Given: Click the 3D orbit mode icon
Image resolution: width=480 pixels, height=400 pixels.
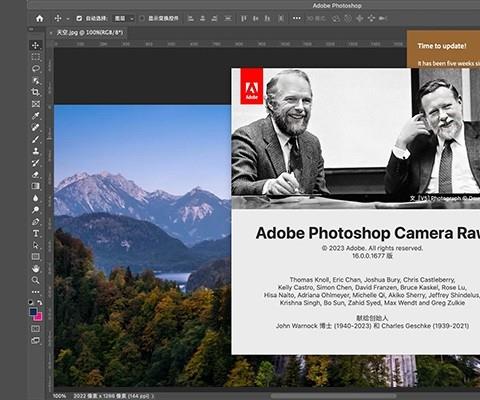Looking at the screenshot, I should pyautogui.click(x=335, y=19).
